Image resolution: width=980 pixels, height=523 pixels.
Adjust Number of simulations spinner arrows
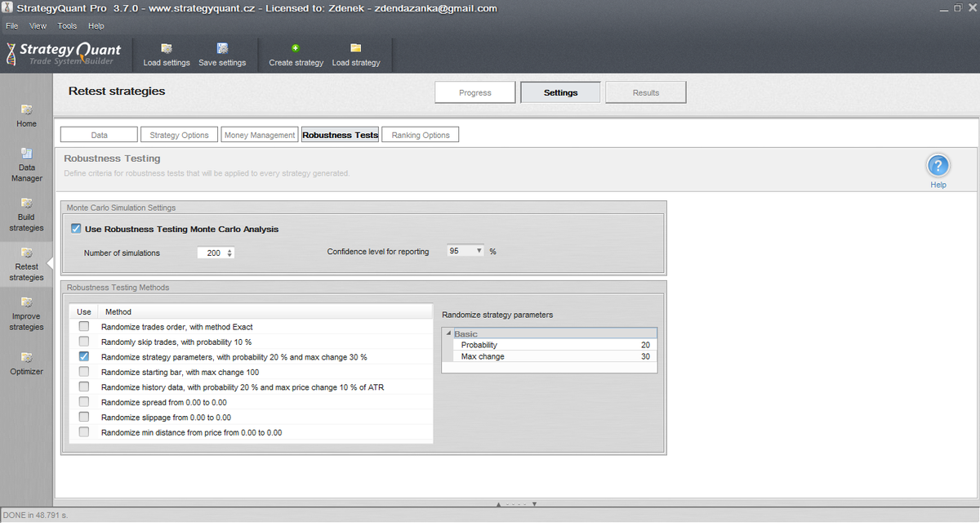click(229, 253)
